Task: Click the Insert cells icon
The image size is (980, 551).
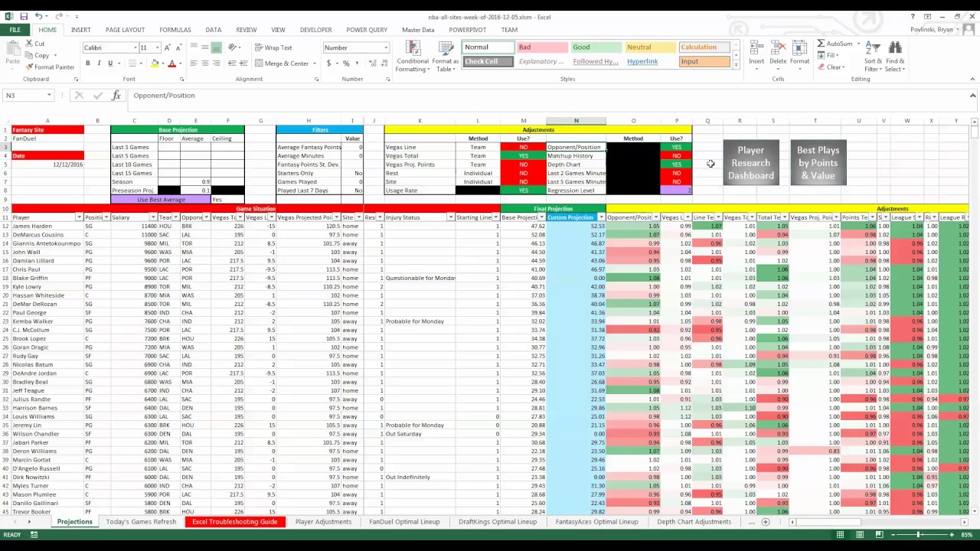Action: pyautogui.click(x=756, y=48)
